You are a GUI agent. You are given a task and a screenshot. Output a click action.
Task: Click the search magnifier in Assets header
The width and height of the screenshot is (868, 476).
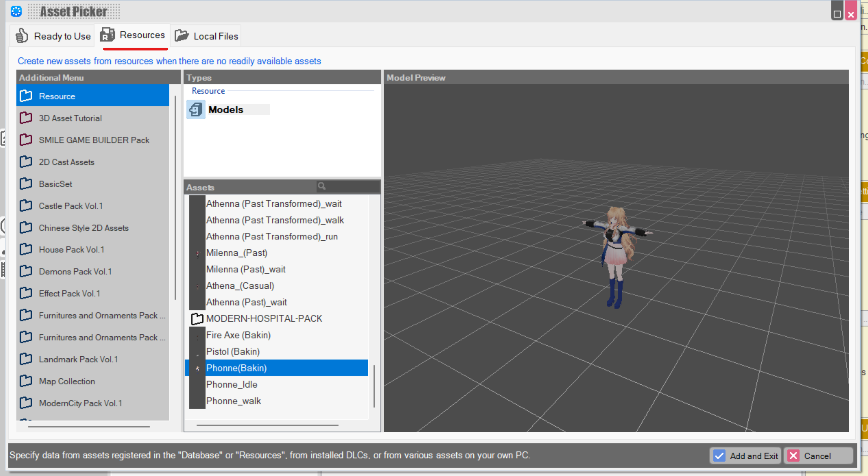tap(322, 186)
